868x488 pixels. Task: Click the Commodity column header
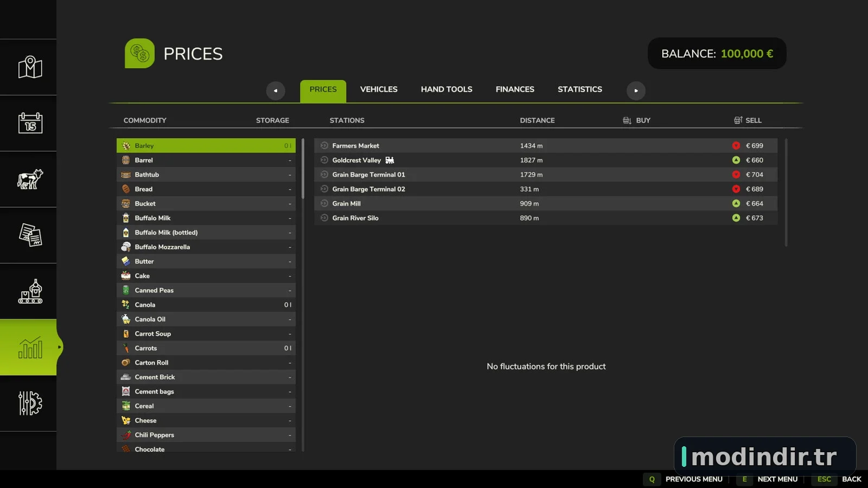click(x=145, y=120)
